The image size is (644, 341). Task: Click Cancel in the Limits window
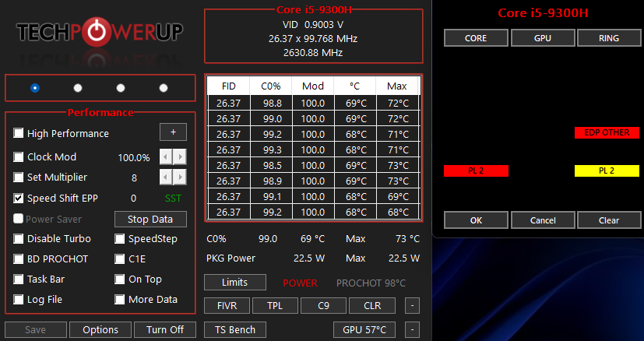pos(543,220)
